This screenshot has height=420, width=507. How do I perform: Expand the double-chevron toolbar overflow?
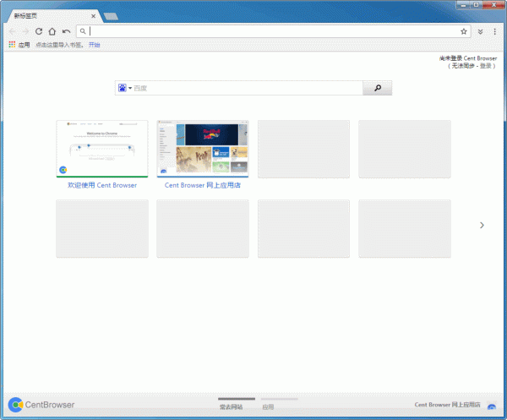point(481,31)
